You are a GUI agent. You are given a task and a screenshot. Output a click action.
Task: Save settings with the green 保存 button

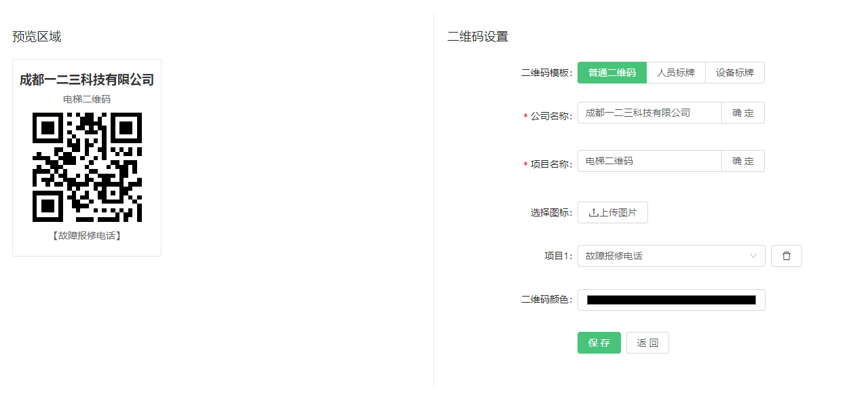point(599,343)
